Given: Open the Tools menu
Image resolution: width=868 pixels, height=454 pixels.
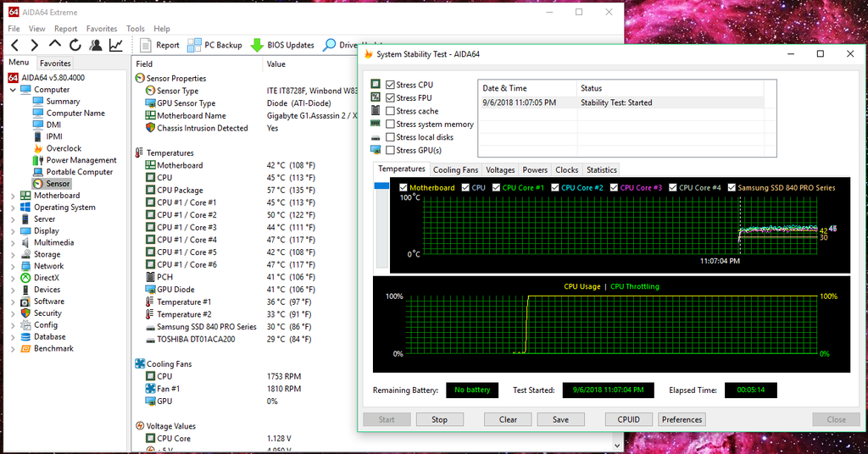Looking at the screenshot, I should [x=135, y=29].
